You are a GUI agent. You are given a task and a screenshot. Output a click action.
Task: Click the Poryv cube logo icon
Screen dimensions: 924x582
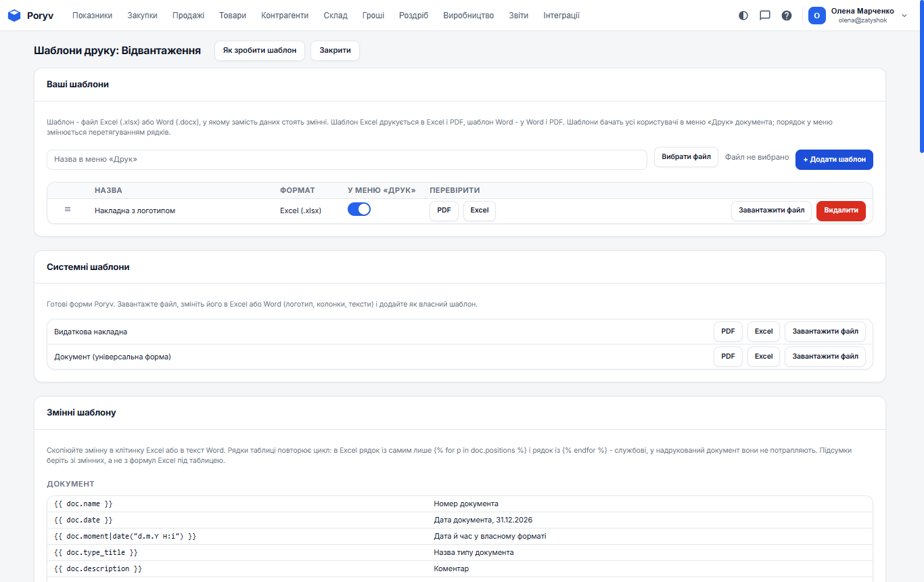[14, 16]
